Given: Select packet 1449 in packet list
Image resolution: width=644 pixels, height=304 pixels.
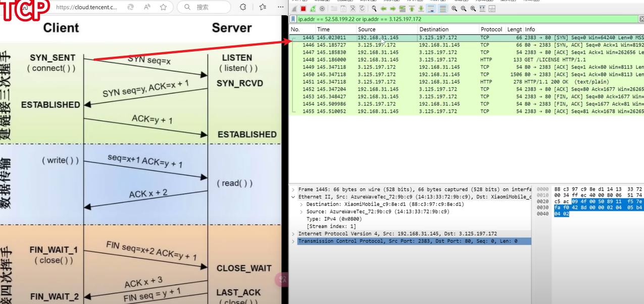Looking at the screenshot, I should (x=467, y=67).
